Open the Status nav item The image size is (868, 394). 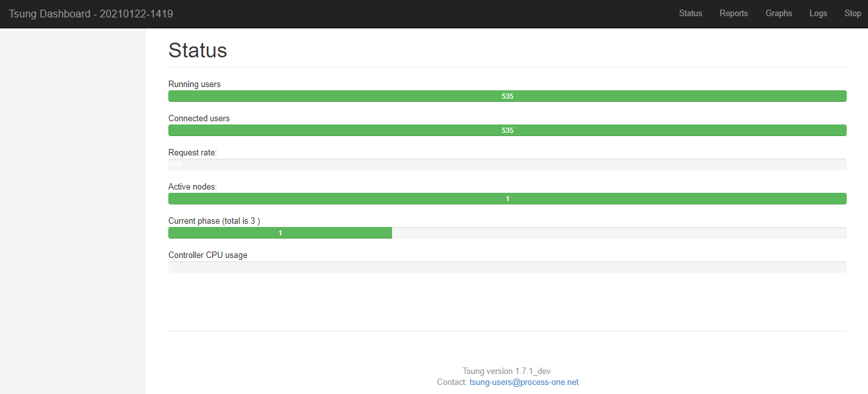[690, 14]
